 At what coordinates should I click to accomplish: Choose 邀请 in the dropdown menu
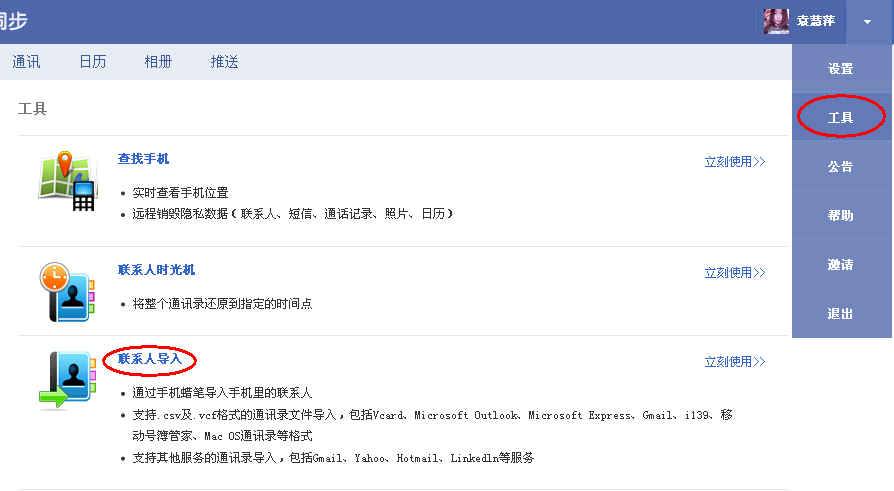[x=840, y=265]
